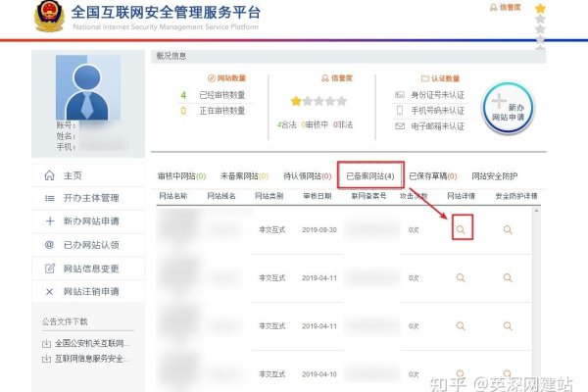Click the 4合法 count text
588x392 pixels.
287,124
